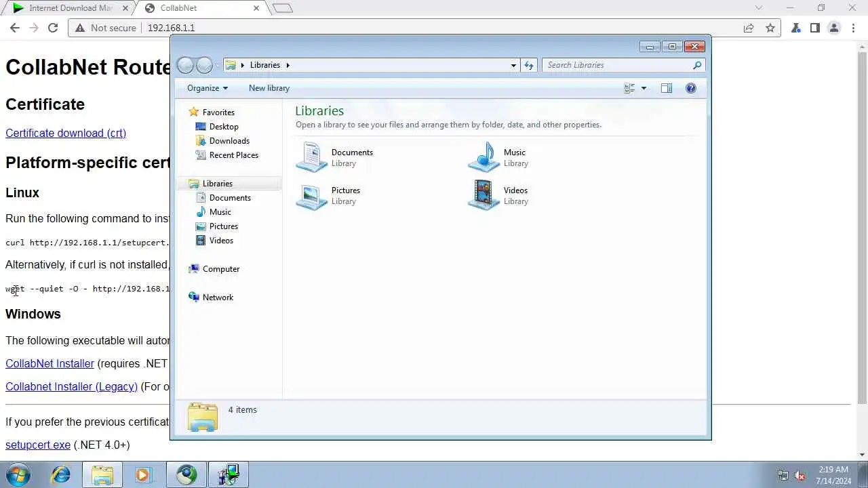Close the CollabNet browser tab

[256, 8]
